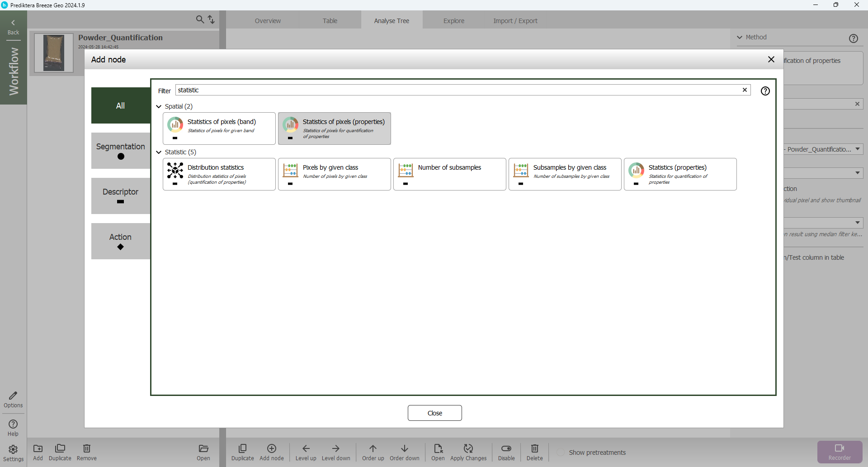
Task: Switch to the Descriptor category tab
Action: coord(120,196)
